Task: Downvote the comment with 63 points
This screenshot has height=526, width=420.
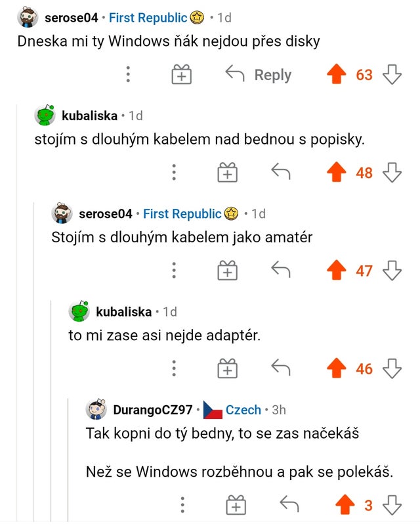Action: 392,74
